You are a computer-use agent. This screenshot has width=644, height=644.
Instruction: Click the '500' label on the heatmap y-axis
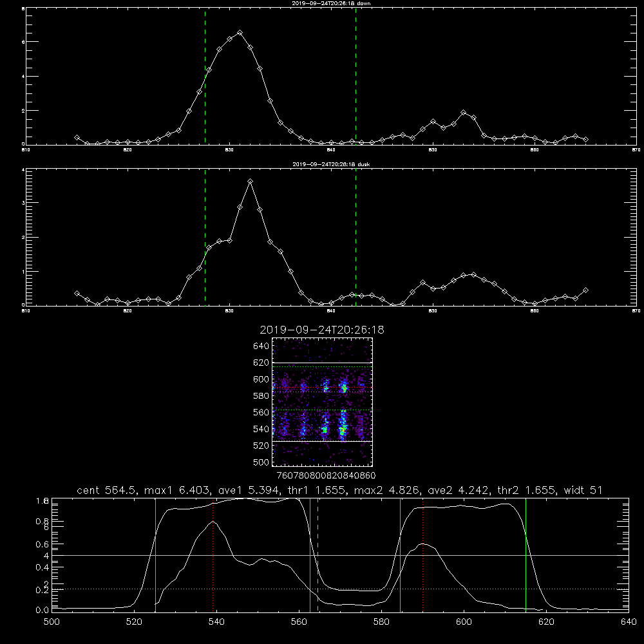261,462
